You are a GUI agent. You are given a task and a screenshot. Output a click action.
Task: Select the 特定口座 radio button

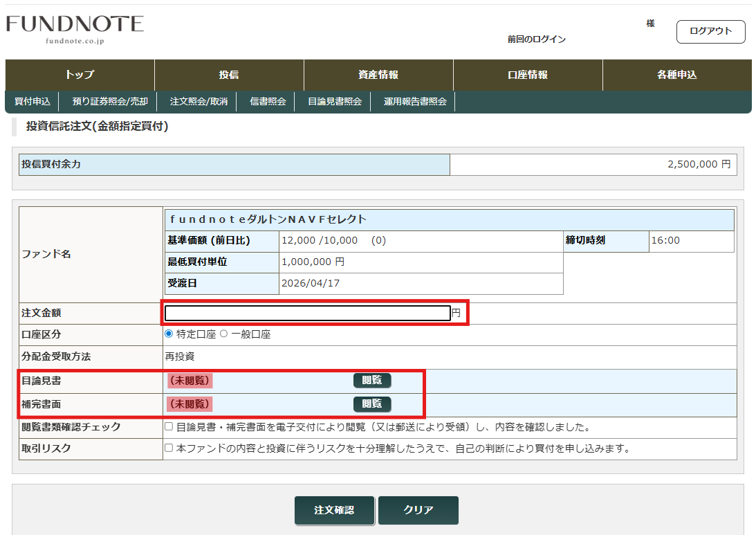pyautogui.click(x=169, y=334)
